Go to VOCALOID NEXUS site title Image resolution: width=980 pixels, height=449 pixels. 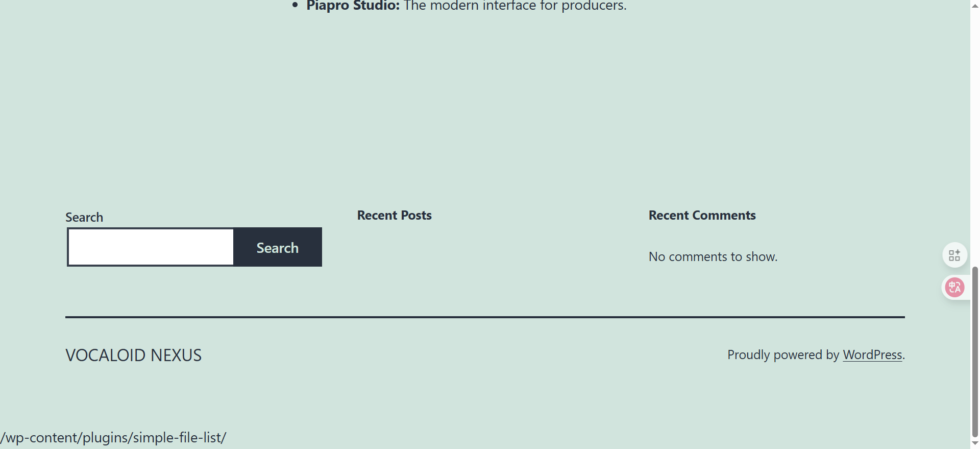[x=133, y=355]
